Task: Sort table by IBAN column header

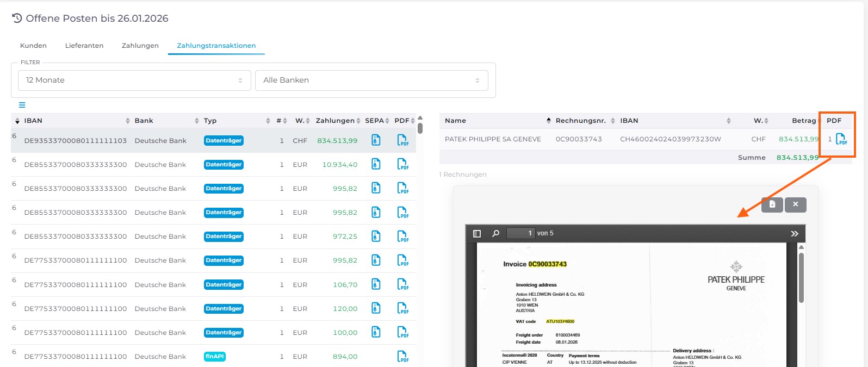Action: click(x=33, y=121)
